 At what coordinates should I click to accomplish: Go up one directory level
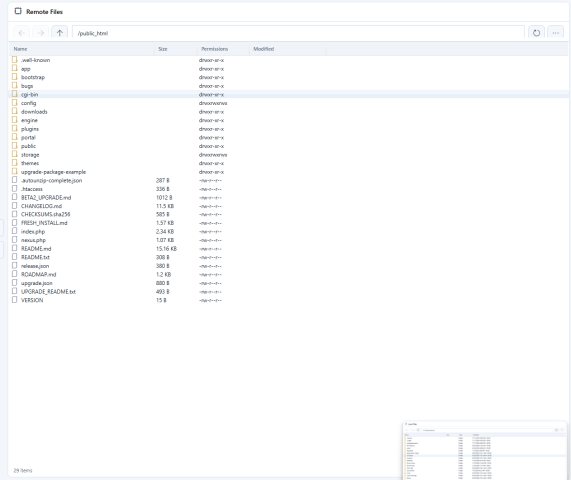(x=59, y=33)
